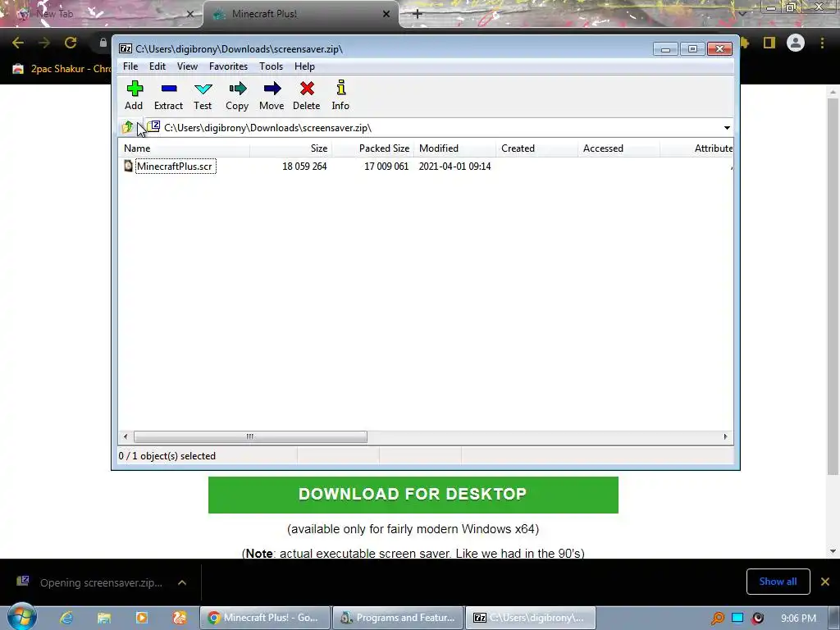Choose the Move toolbar icon
The image size is (840, 630).
tap(272, 95)
